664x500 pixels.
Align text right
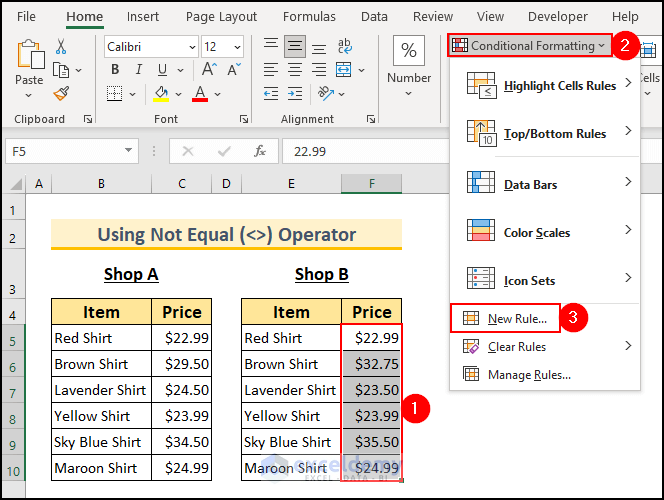tap(319, 70)
